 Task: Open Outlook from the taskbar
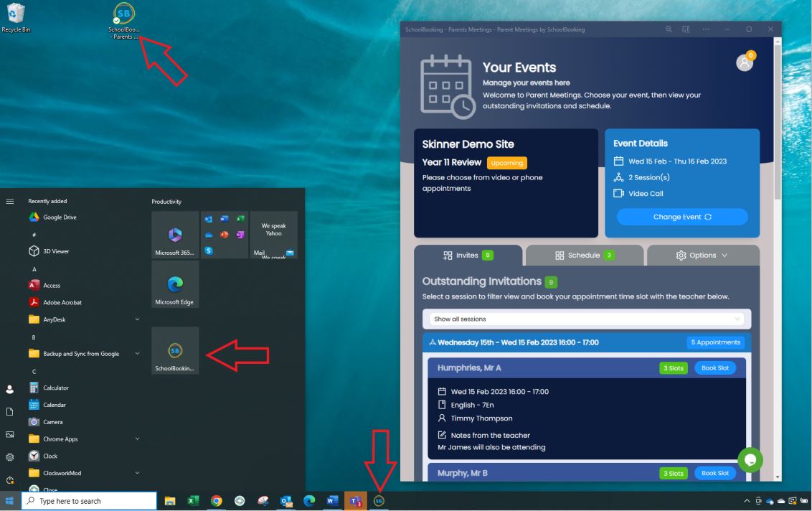[x=286, y=501]
